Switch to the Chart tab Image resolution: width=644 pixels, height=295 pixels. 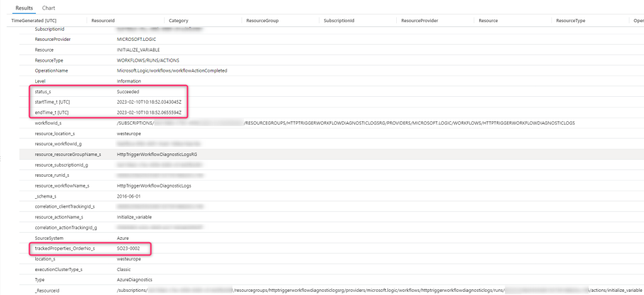(48, 8)
